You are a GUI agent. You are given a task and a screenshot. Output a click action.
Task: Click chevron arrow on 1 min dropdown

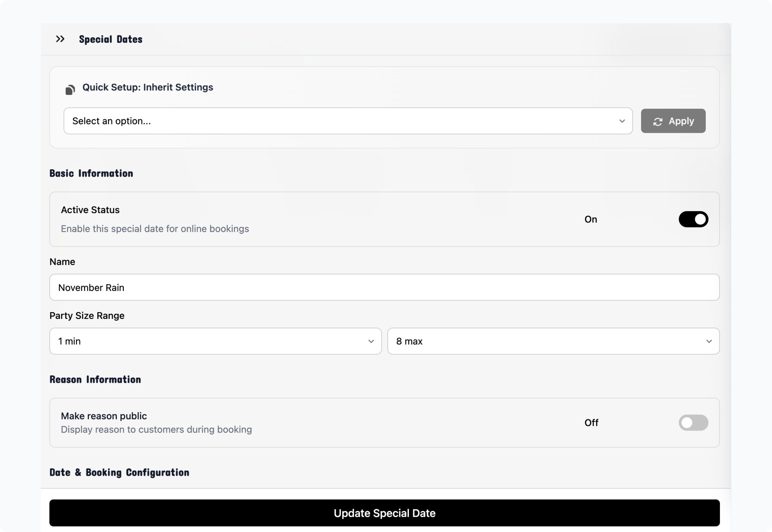[371, 341]
